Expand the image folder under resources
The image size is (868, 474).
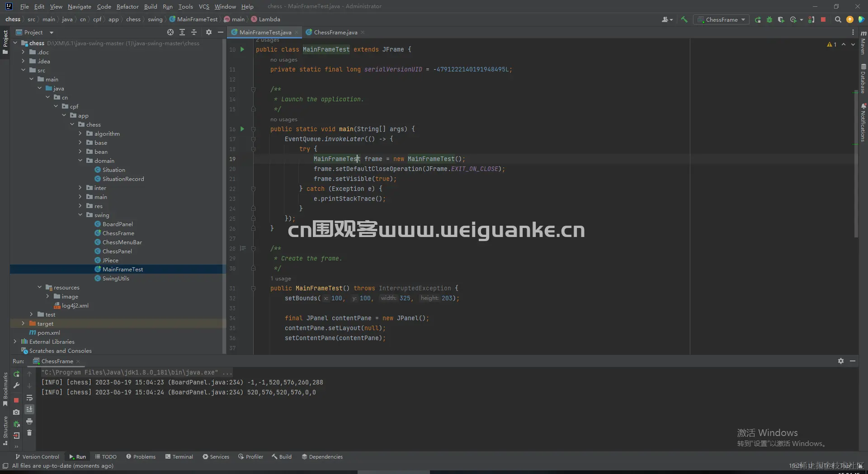pyautogui.click(x=47, y=296)
